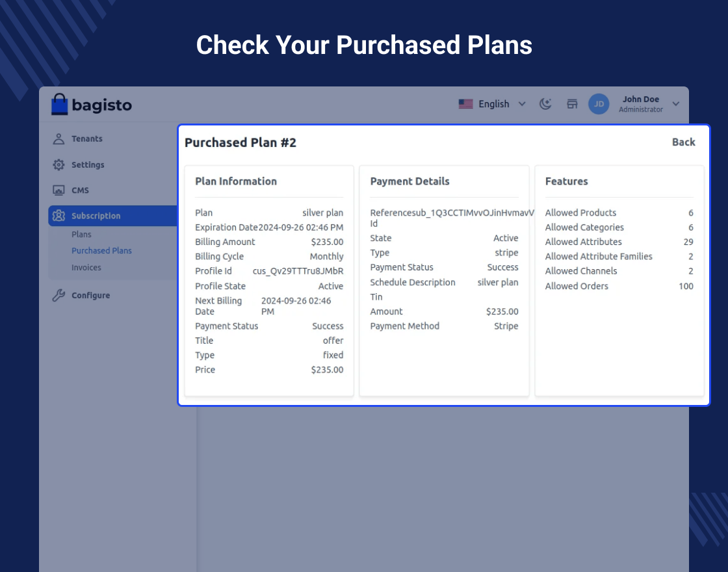Select the Reference Id sub_1Q3CC value
The height and width of the screenshot is (572, 728).
click(x=473, y=213)
